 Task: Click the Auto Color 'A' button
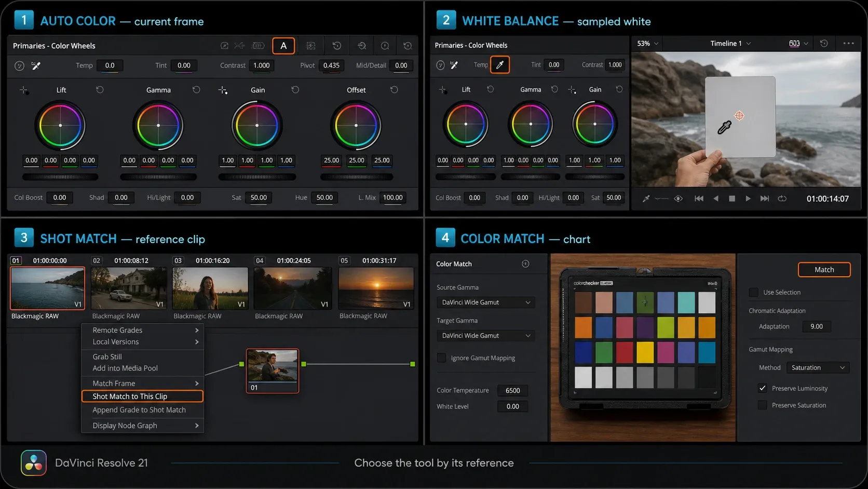click(x=283, y=46)
